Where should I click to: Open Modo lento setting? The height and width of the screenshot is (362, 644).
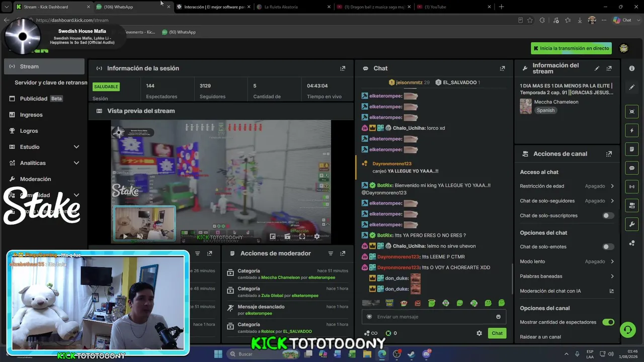[567, 261]
